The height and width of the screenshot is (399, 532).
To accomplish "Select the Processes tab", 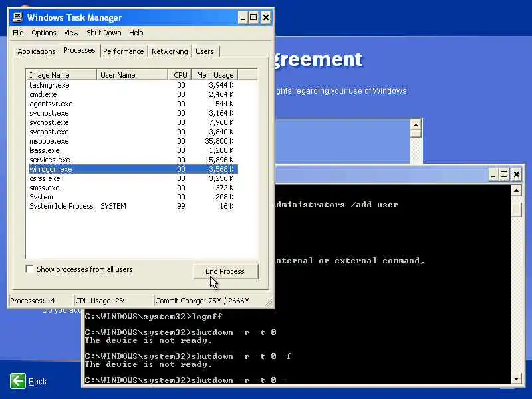I will tap(79, 51).
